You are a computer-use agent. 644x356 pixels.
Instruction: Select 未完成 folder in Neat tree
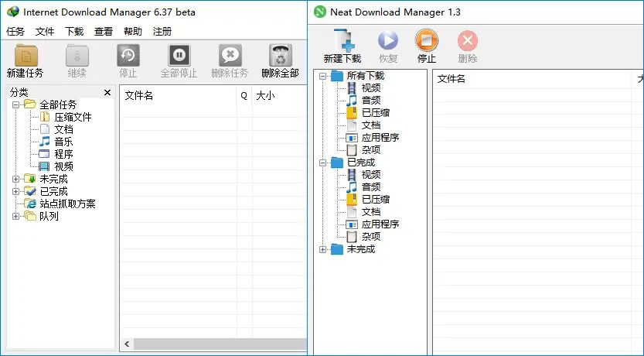pos(361,249)
